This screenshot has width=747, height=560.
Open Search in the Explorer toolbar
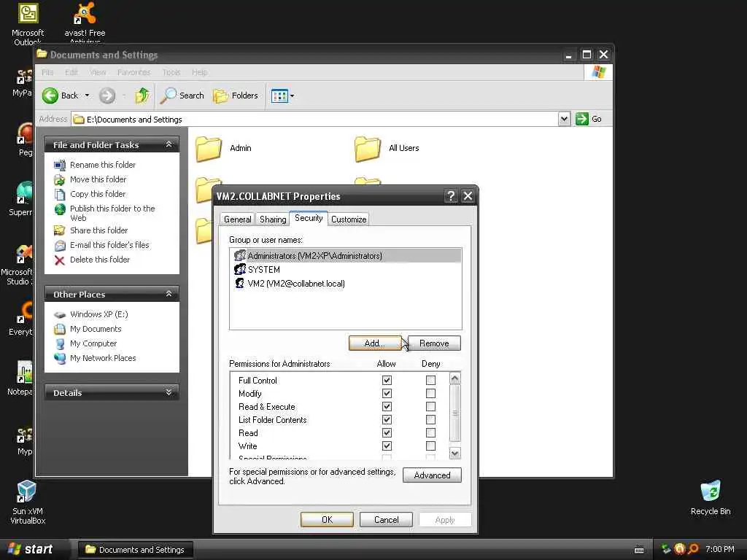(182, 96)
